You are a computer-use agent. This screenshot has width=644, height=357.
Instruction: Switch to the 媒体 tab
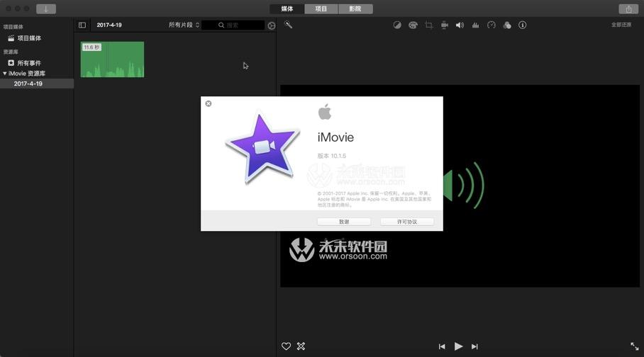coord(287,8)
